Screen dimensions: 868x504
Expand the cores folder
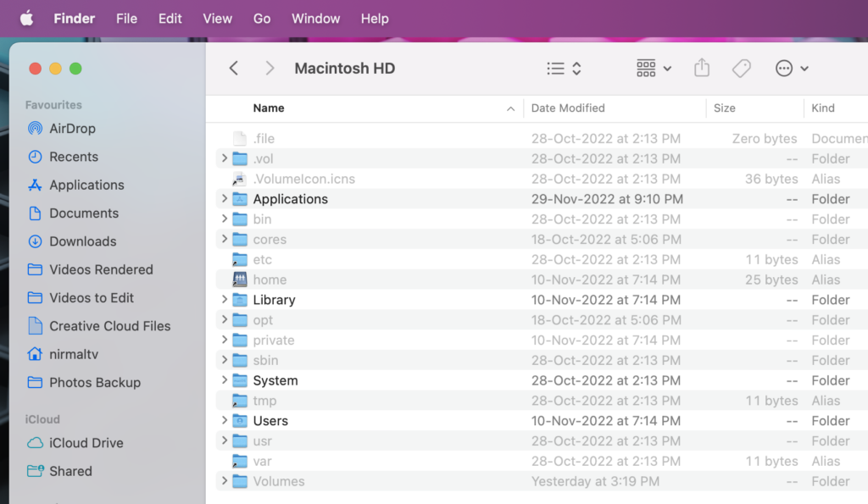(224, 239)
